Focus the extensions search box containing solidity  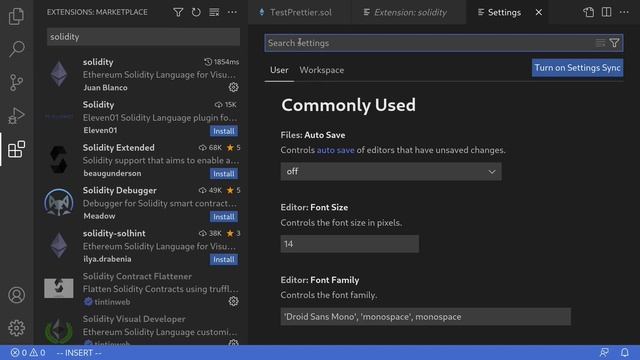(x=143, y=37)
